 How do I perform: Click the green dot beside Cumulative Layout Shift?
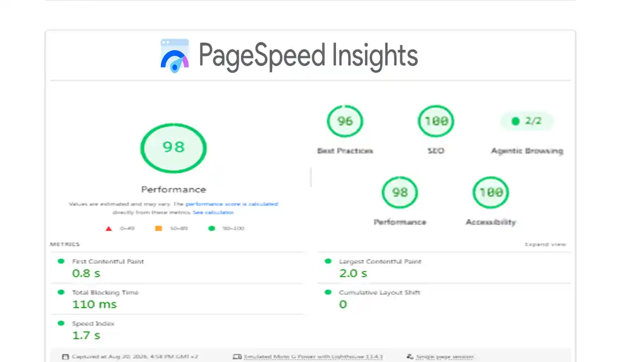click(x=328, y=293)
